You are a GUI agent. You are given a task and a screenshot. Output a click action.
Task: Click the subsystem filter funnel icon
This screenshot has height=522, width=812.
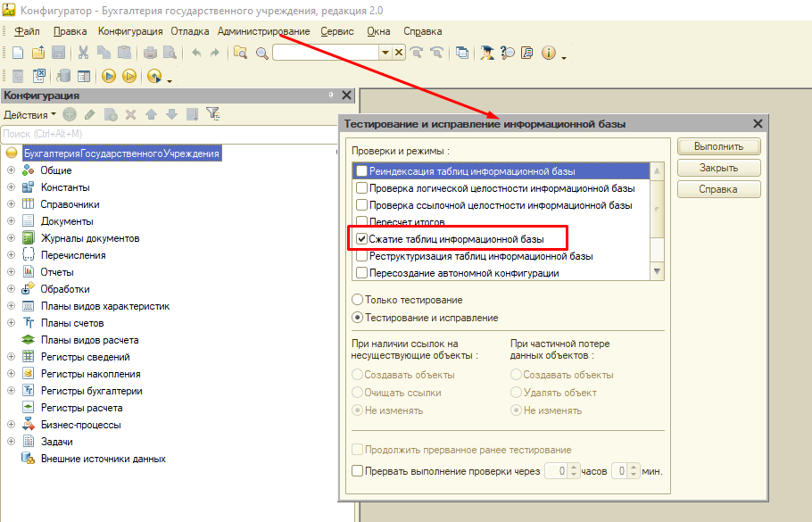coord(213,114)
